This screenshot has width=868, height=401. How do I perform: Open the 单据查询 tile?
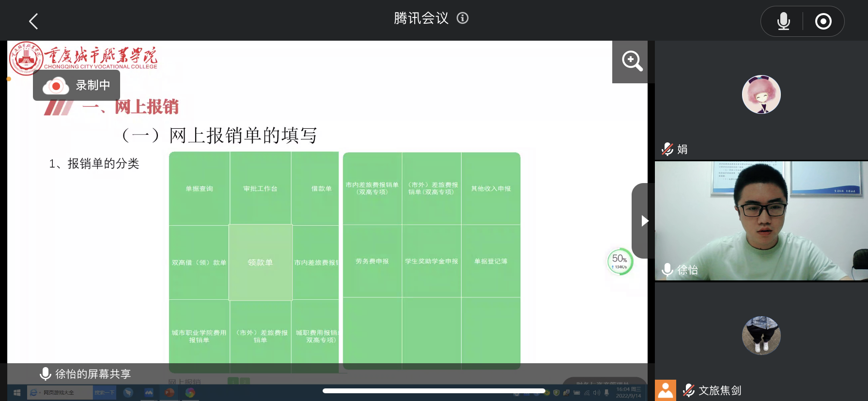click(199, 189)
